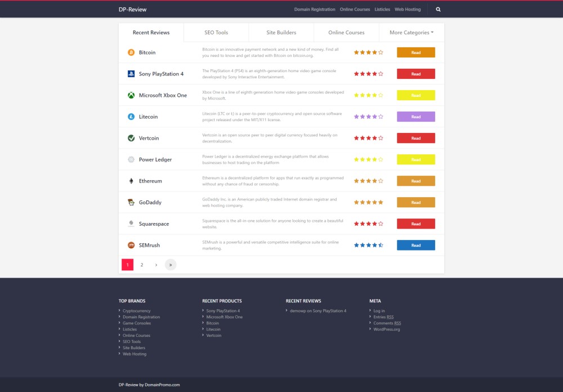Click the GoDaddy logo icon

131,202
